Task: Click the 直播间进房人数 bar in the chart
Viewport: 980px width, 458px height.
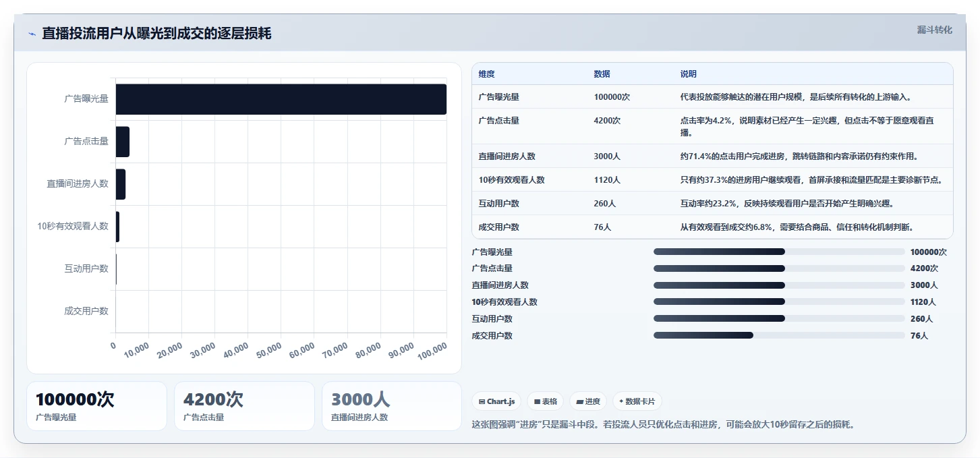Action: pyautogui.click(x=121, y=184)
